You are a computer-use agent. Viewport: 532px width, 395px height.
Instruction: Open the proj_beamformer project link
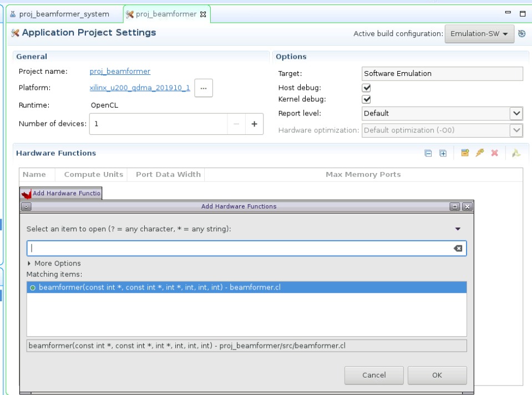[x=120, y=71]
